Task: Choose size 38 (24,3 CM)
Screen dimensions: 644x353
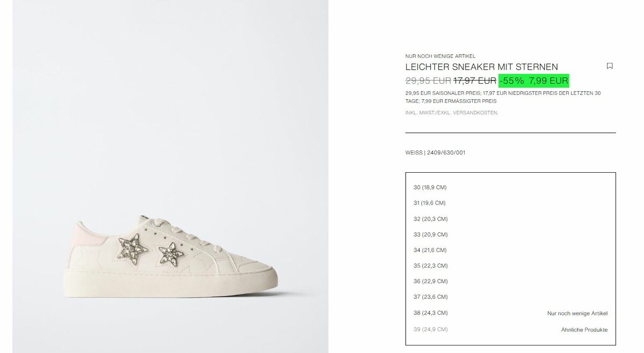Action: pos(510,313)
